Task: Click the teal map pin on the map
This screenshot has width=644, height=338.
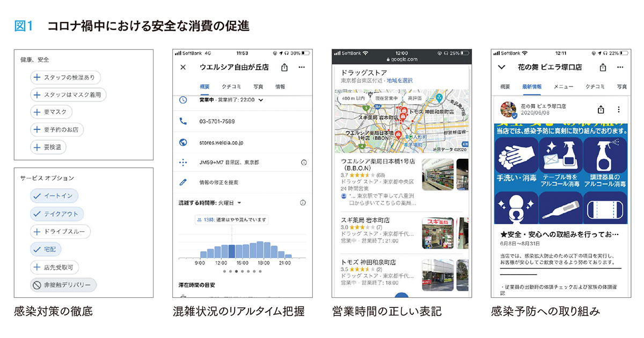Action: 439,98
